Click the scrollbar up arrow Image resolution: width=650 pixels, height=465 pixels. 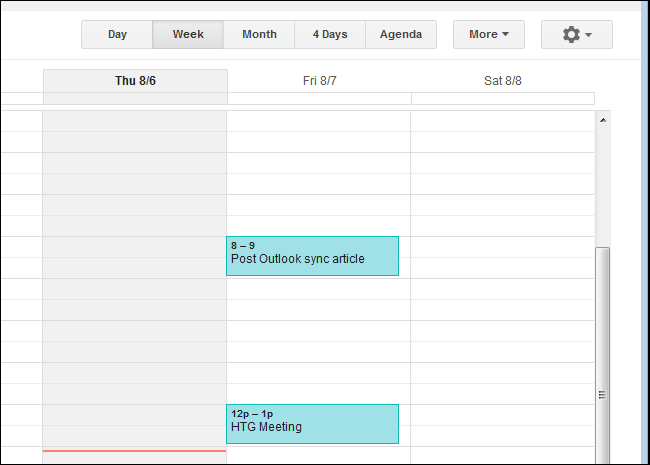point(603,120)
